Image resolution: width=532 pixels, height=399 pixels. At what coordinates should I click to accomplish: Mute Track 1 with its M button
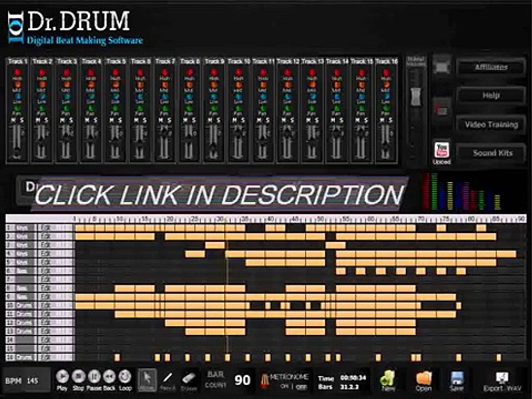[13, 120]
